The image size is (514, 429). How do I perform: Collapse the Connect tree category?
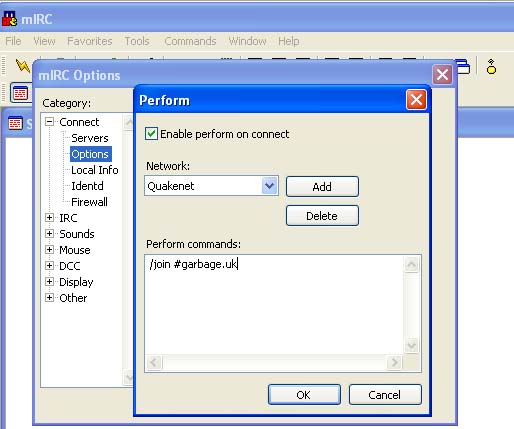(49, 122)
